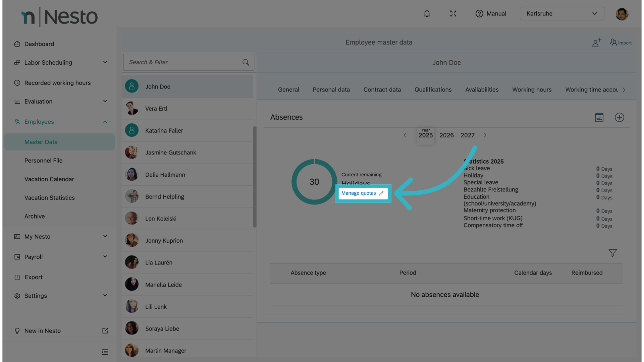Open the Vacation Calendar menu item
Viewport: 644px width, 362px height.
coord(49,179)
